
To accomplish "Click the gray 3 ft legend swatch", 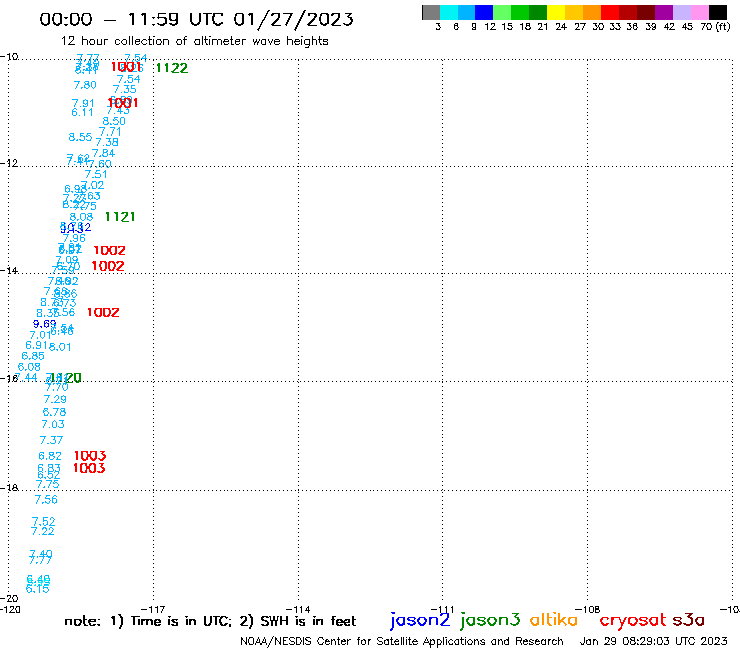I will 431,12.
